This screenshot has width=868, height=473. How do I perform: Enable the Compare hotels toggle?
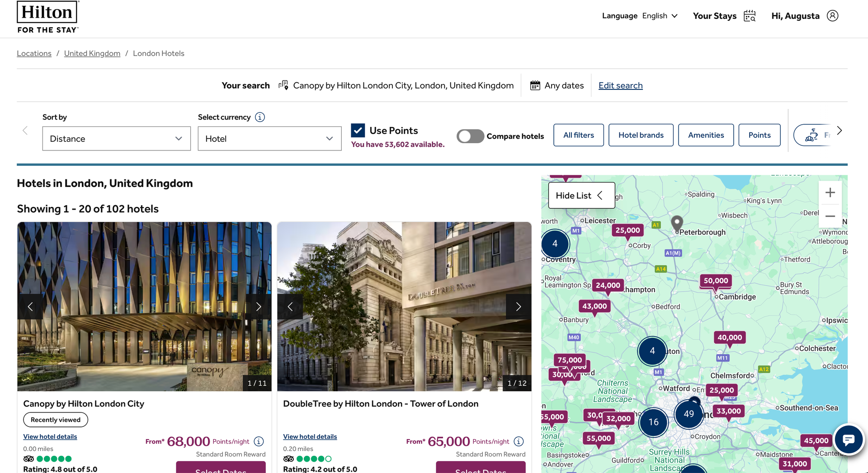pos(470,136)
